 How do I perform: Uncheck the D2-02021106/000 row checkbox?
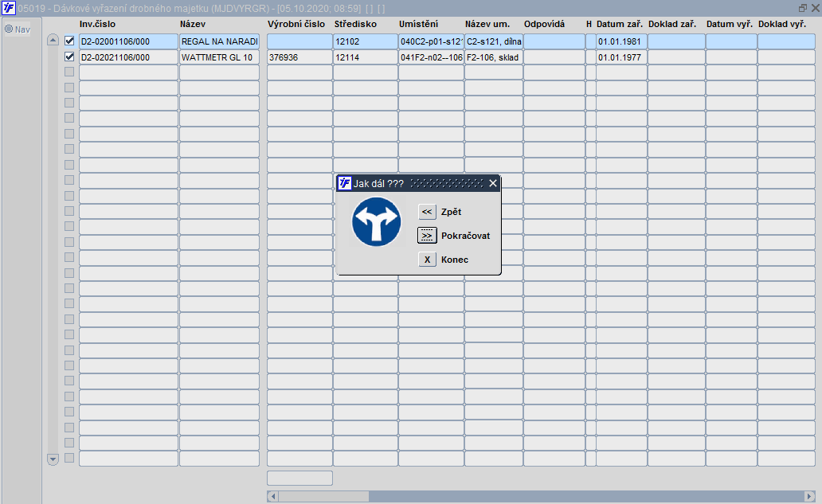pos(69,57)
